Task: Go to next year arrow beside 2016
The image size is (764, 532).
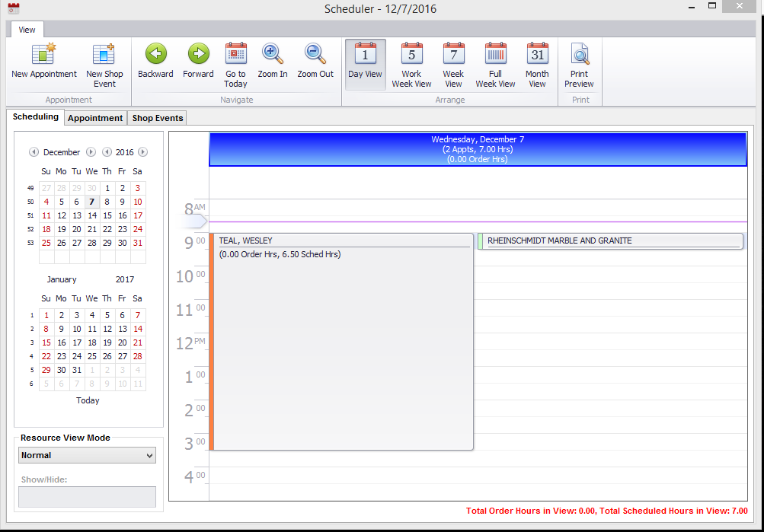Action: (x=142, y=152)
